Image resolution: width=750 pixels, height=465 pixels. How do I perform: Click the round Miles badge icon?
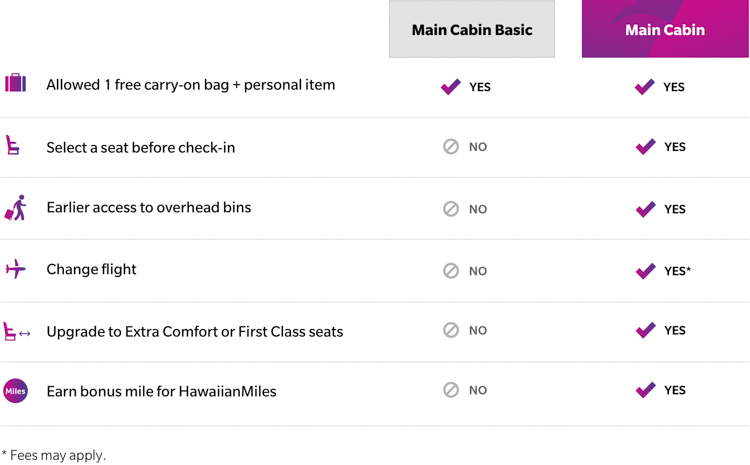pos(15,391)
